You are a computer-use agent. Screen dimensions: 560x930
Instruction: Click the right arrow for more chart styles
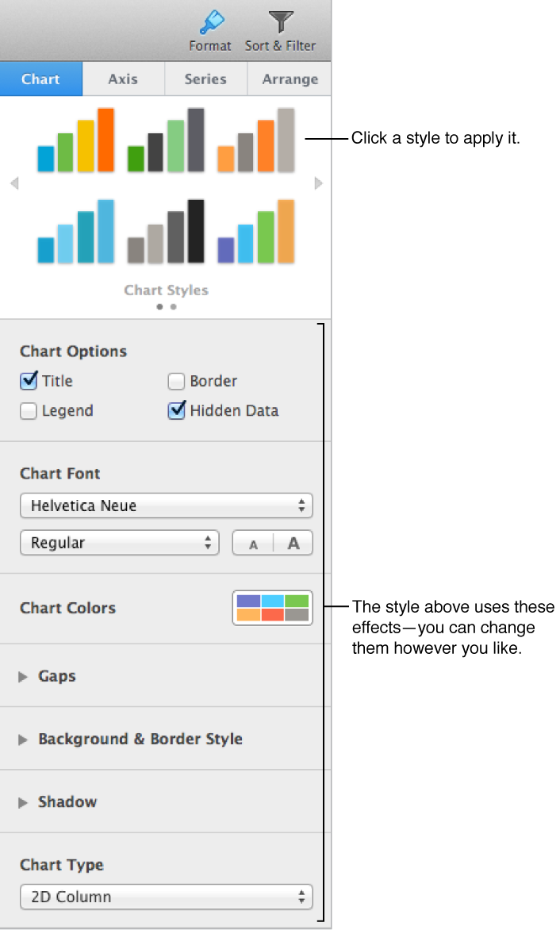pyautogui.click(x=318, y=183)
